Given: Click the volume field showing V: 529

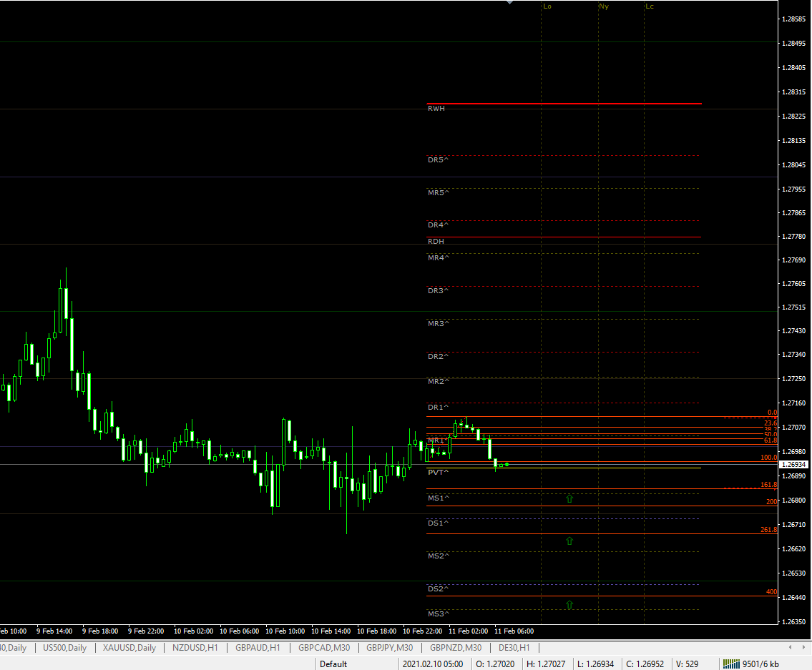Looking at the screenshot, I should point(688,664).
